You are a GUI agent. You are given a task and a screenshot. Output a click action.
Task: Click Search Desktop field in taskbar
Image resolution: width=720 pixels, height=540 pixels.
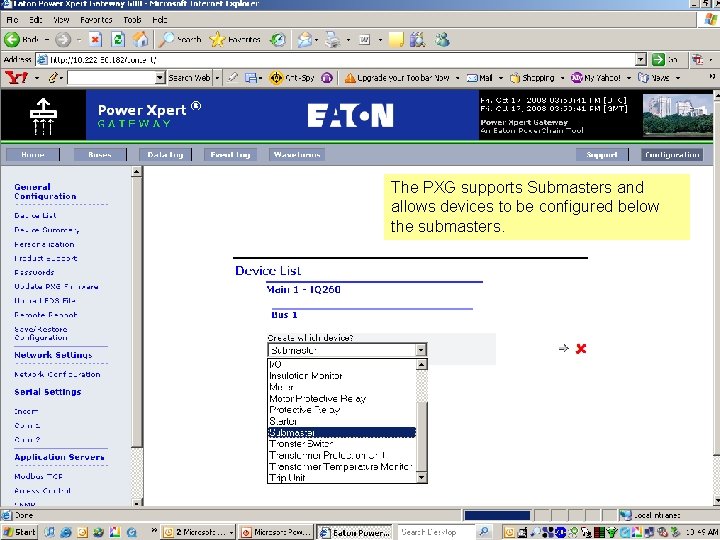point(437,532)
